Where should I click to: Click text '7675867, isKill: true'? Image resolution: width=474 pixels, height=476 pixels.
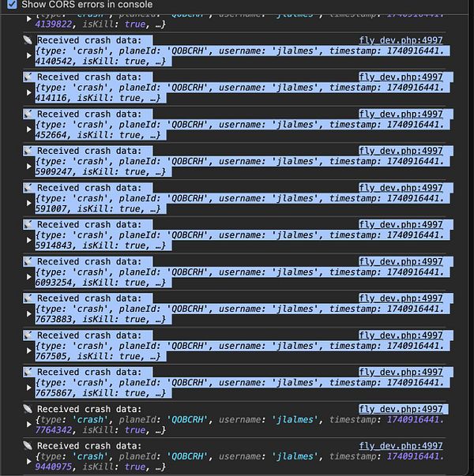pos(90,393)
